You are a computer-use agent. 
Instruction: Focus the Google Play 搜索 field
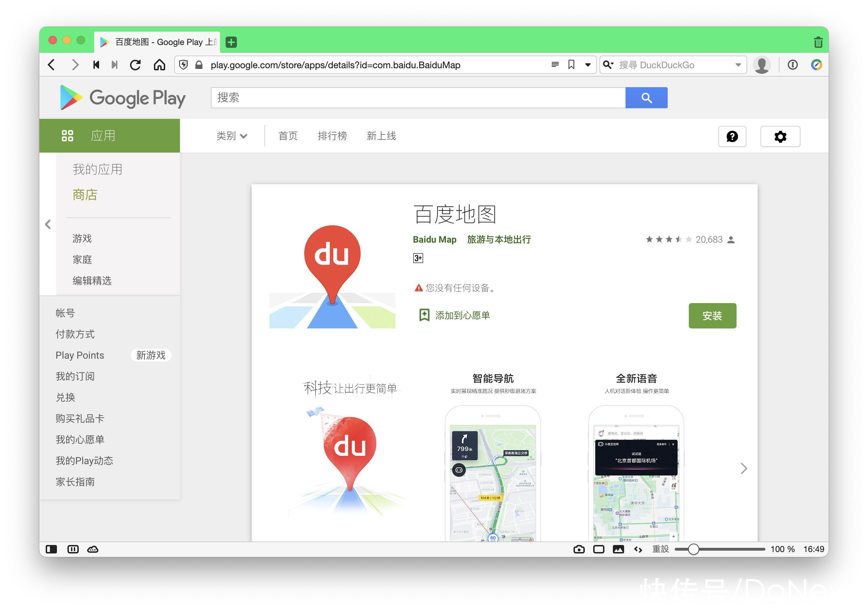pos(418,98)
